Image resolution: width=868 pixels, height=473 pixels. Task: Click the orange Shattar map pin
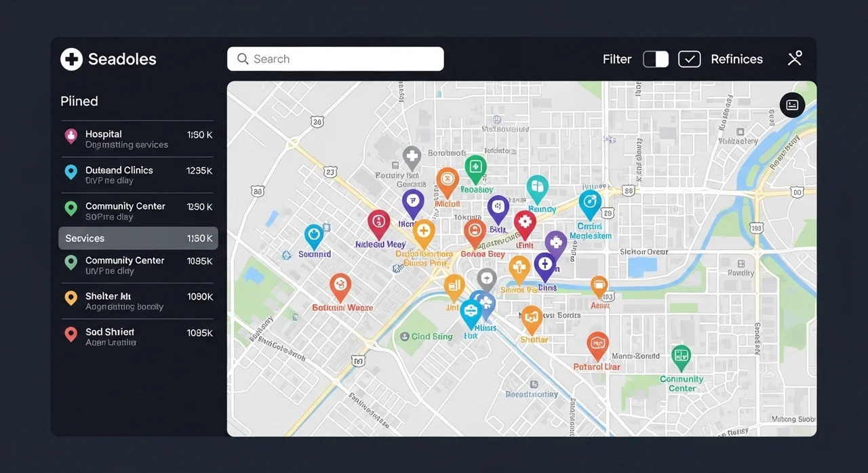click(532, 319)
